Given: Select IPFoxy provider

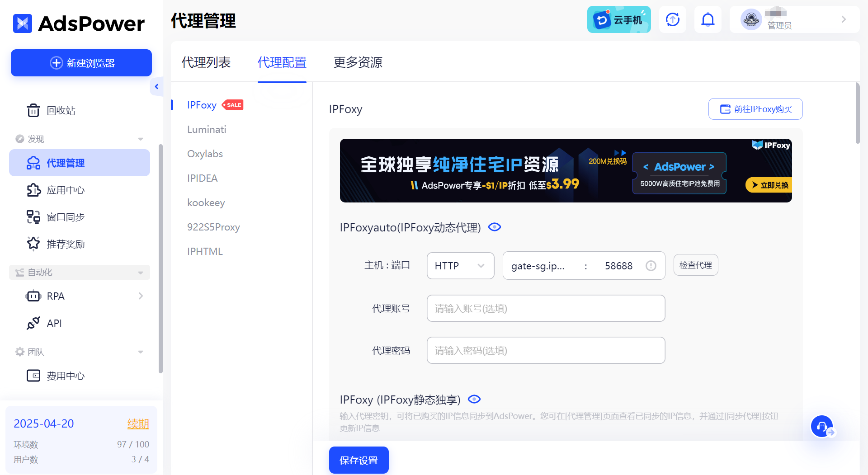Looking at the screenshot, I should 202,105.
